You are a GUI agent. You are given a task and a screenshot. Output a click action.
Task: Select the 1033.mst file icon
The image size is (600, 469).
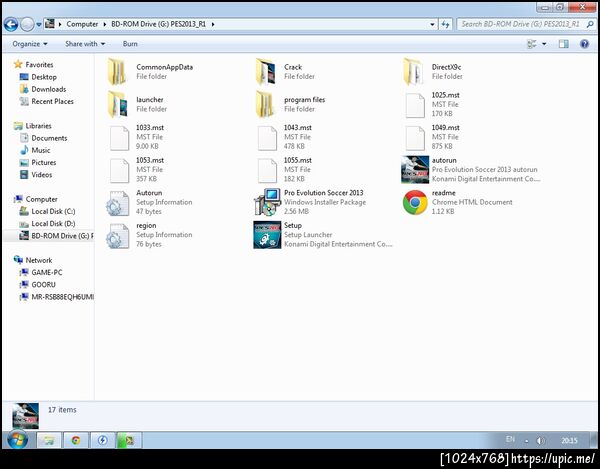tap(119, 138)
